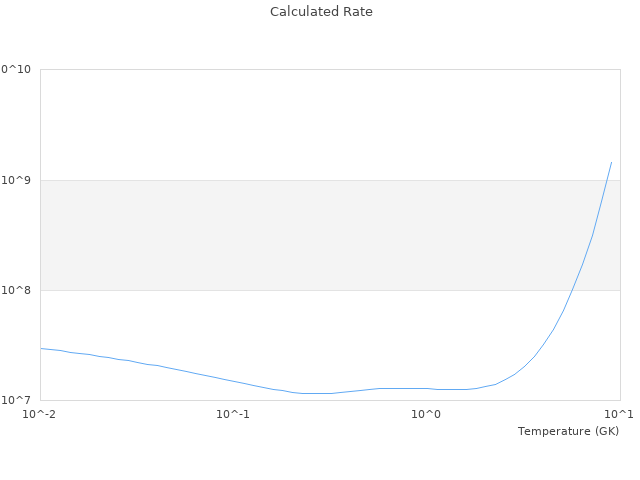Click the "Calculated Rate" chart title
Viewport: 640px width, 480px height.
coord(320,12)
